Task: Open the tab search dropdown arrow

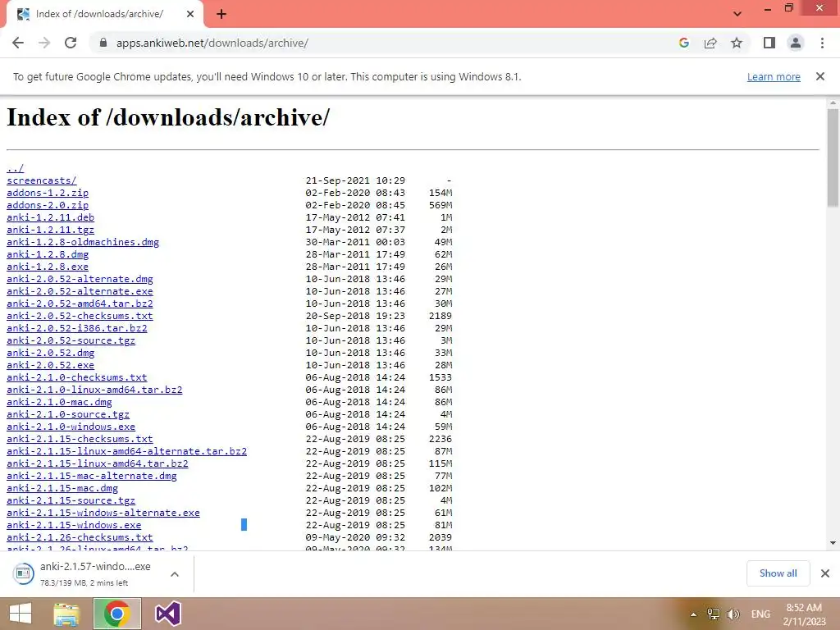Action: point(737,14)
